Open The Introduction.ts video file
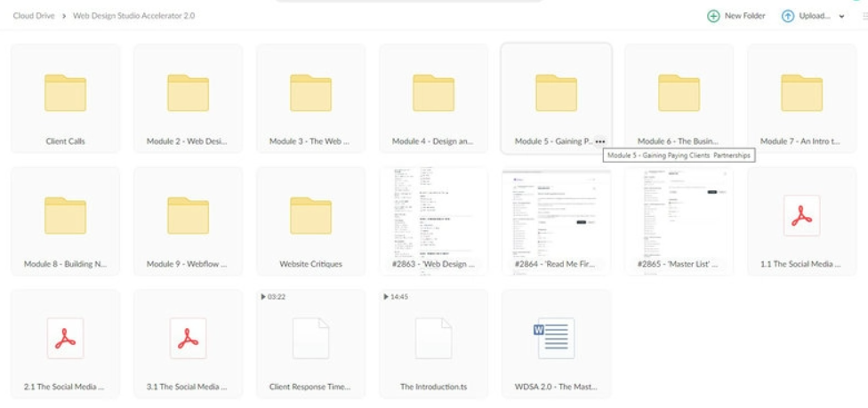The image size is (868, 408). click(x=433, y=344)
